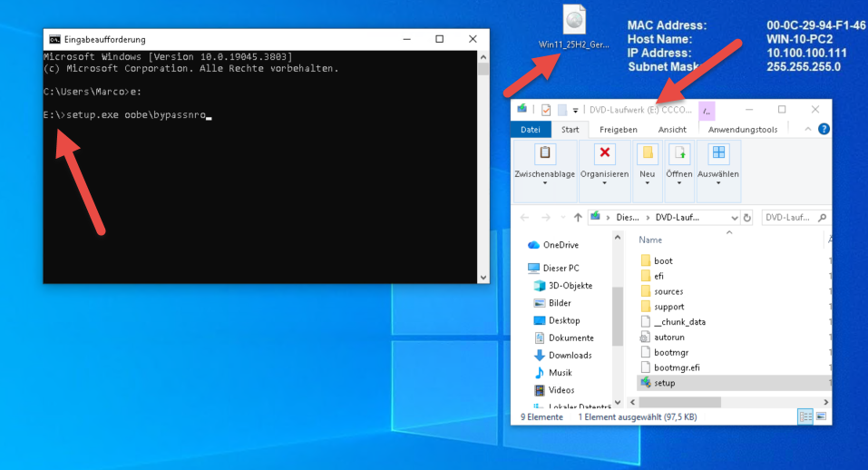Select Downloads in the navigation pane

(568, 355)
